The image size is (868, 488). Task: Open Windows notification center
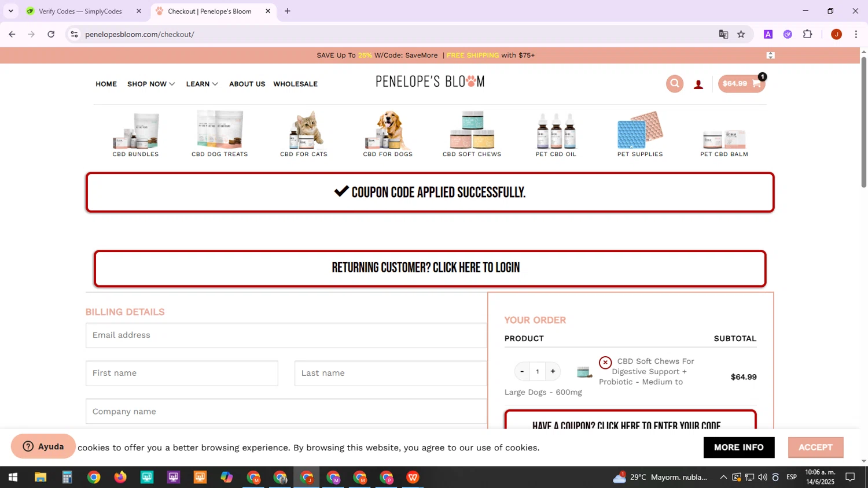pos(851,478)
